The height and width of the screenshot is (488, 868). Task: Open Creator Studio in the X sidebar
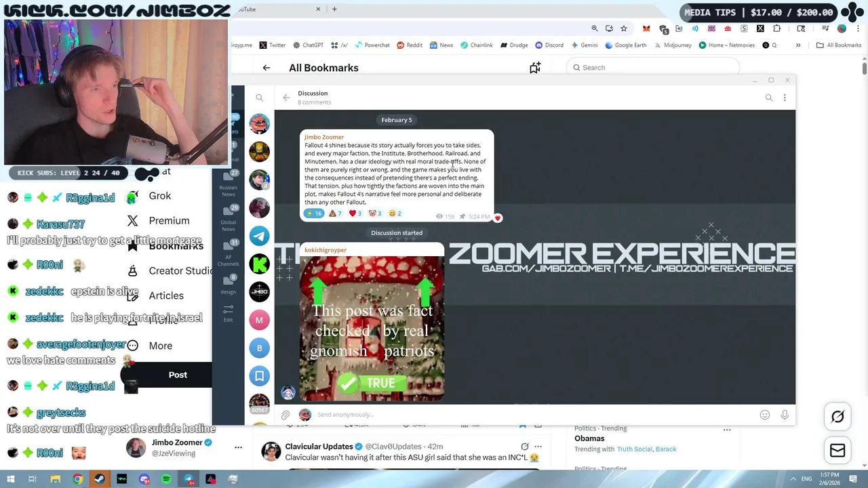pyautogui.click(x=170, y=271)
